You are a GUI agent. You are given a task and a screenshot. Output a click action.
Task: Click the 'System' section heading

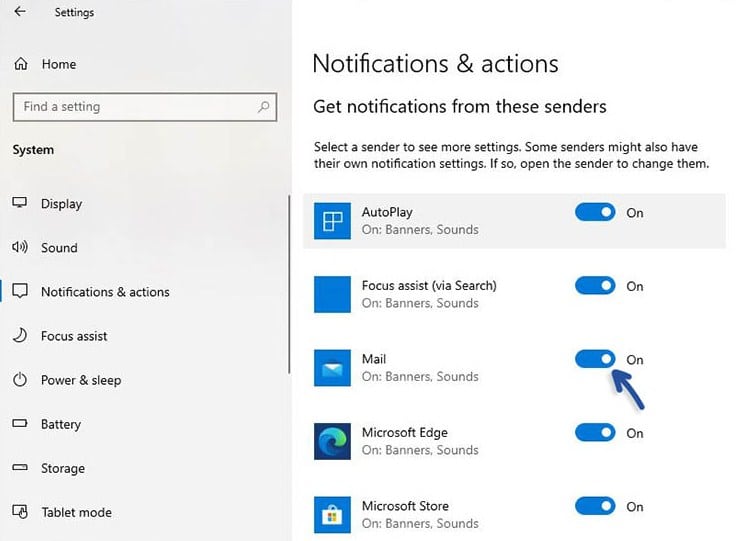tap(33, 150)
